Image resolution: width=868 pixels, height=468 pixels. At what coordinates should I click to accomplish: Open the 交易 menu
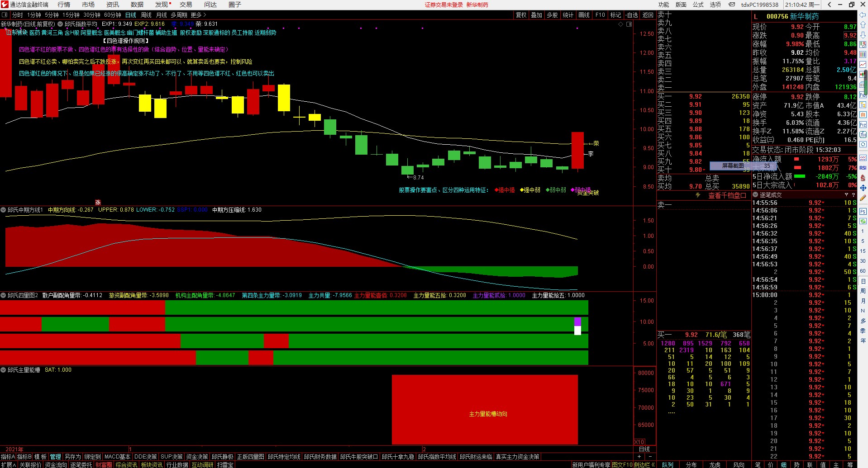coord(186,5)
